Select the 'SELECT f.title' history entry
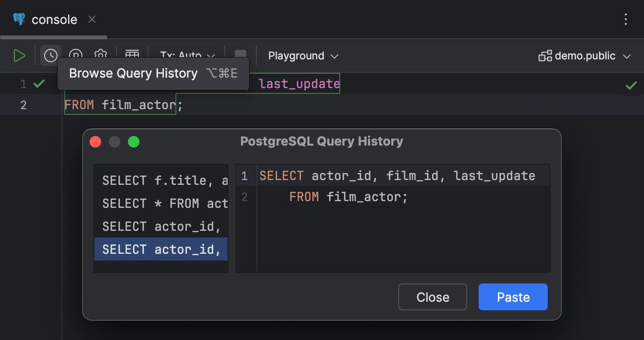 [x=161, y=180]
